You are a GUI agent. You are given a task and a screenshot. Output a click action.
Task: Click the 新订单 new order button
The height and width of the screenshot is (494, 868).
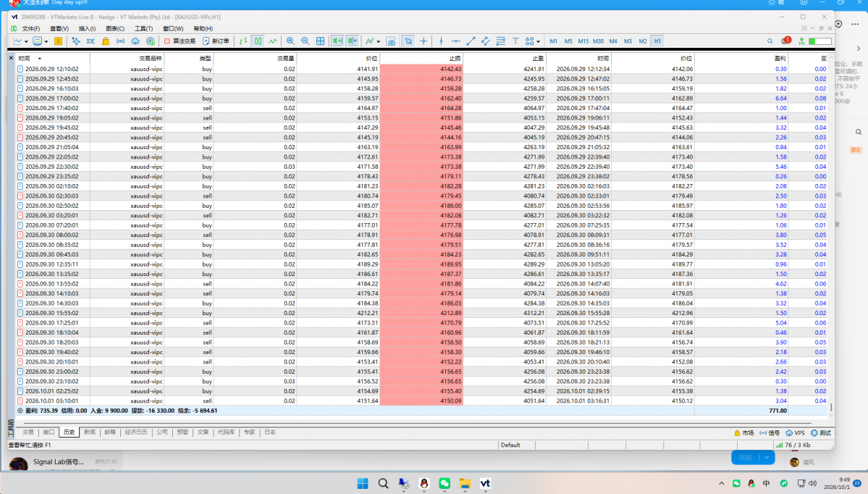(216, 41)
